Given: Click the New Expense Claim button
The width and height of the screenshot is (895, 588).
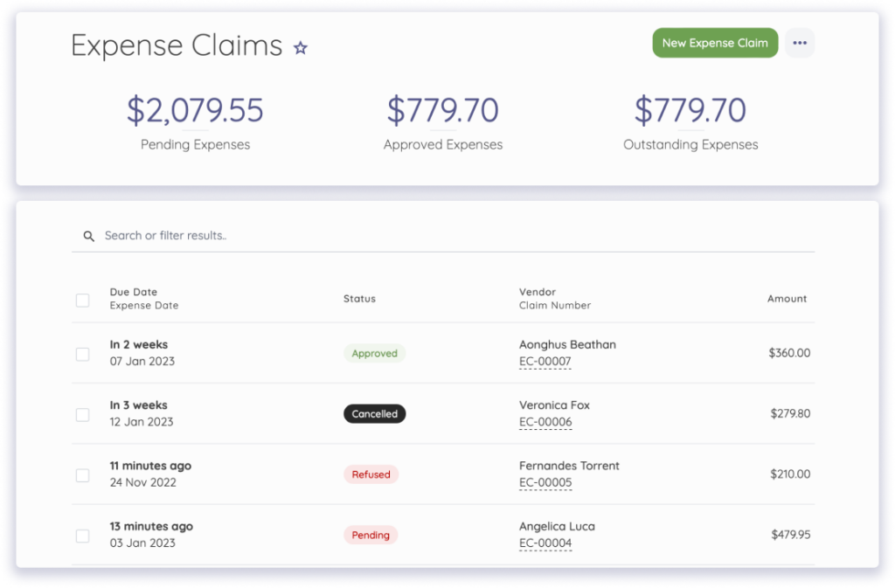Looking at the screenshot, I should coord(715,42).
